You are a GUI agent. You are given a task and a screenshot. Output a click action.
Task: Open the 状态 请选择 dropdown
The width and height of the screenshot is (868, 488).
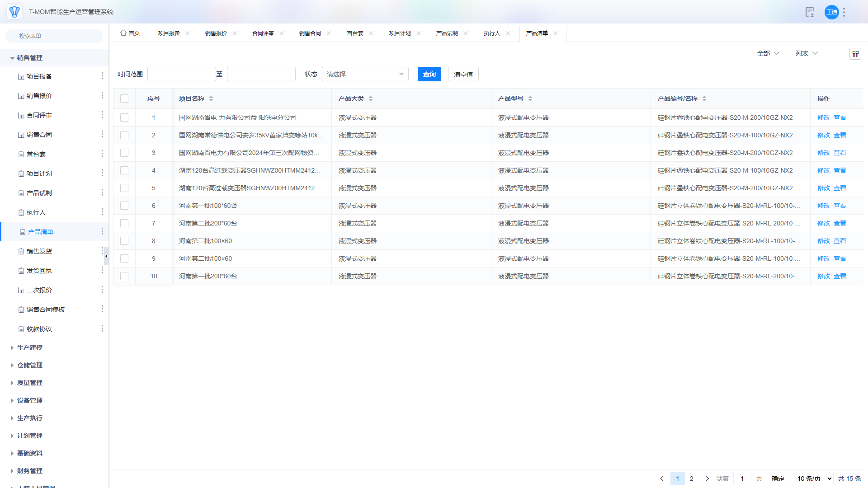pyautogui.click(x=365, y=74)
